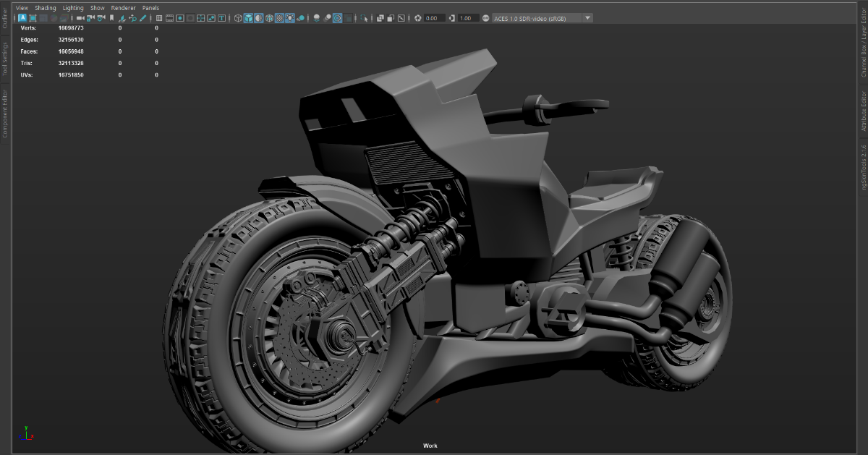Open the ACES 1.0 SDR-video view transform dropdown

pos(542,18)
